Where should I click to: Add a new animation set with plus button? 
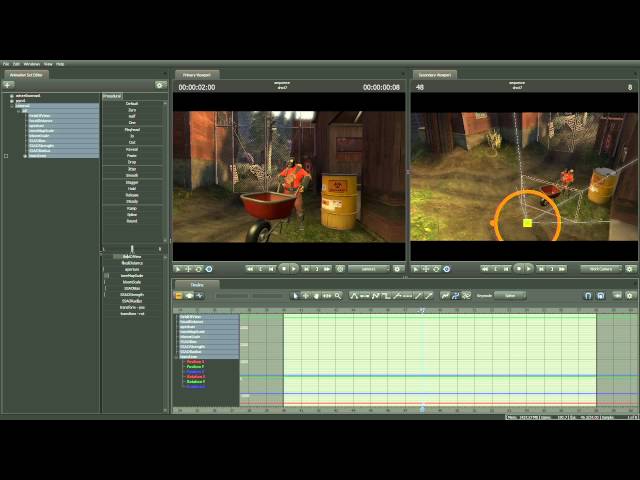tap(8, 85)
